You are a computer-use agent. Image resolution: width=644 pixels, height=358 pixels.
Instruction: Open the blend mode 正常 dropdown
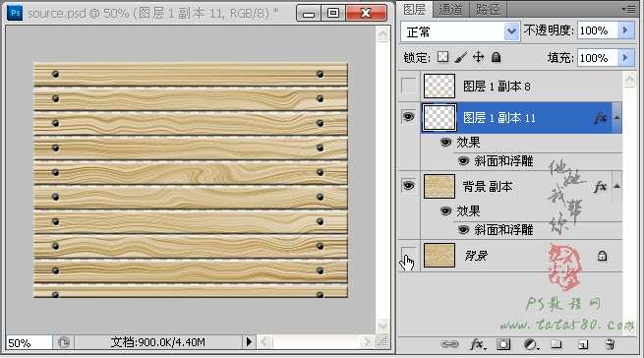[460, 31]
